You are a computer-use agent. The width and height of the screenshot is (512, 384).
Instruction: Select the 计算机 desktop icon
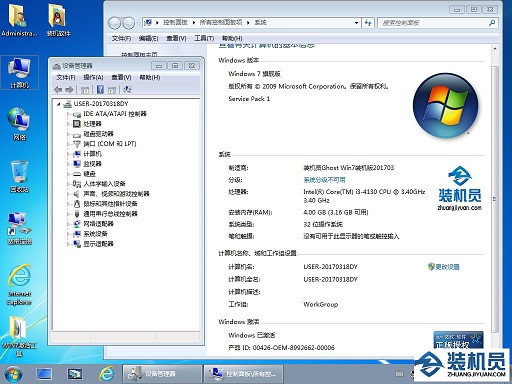pos(19,73)
